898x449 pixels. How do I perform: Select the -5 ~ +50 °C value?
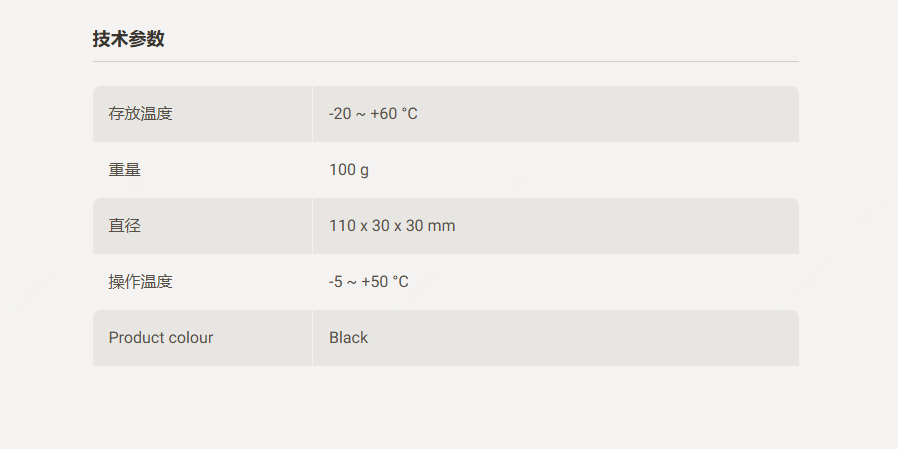[369, 282]
